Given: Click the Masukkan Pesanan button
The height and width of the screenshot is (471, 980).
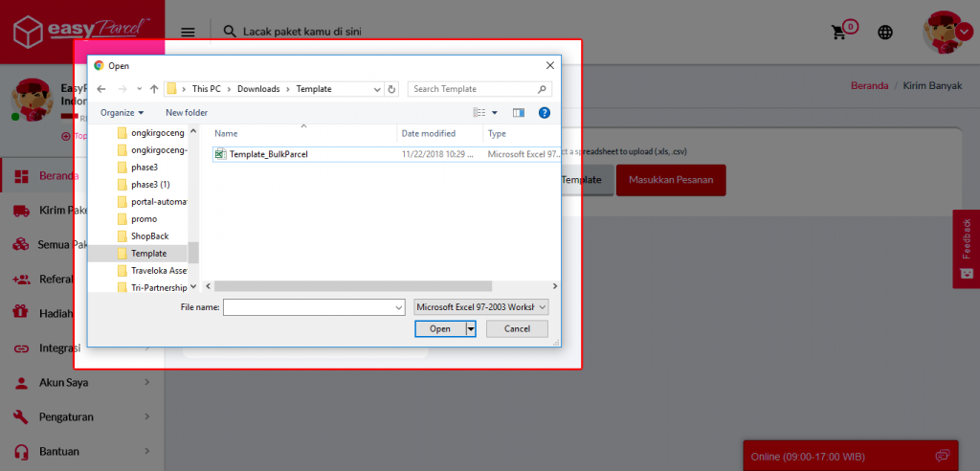Looking at the screenshot, I should click(671, 180).
